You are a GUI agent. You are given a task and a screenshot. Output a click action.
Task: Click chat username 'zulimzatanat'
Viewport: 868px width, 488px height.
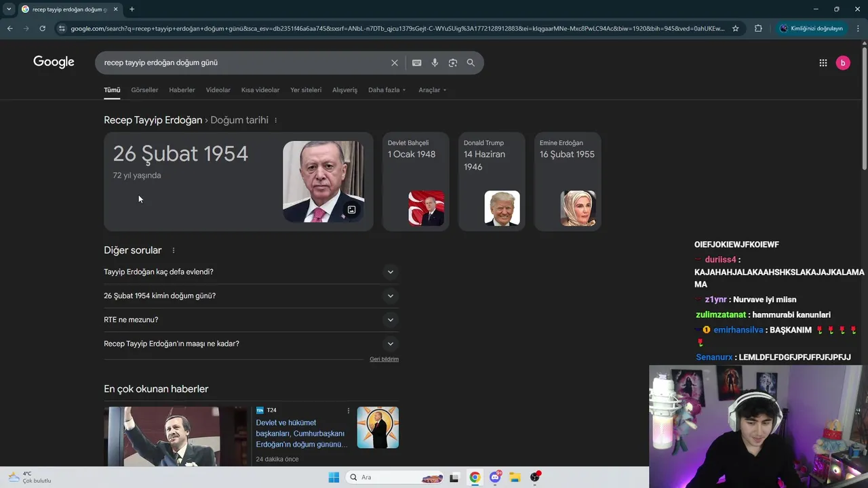tap(721, 314)
